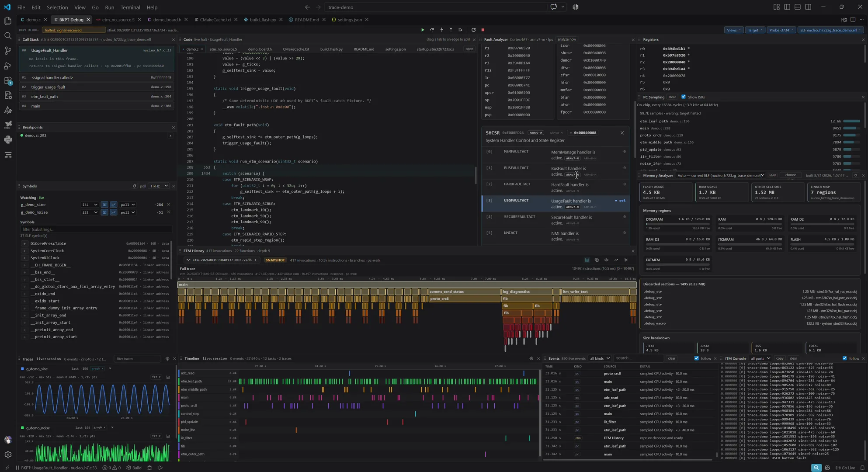Open the i32 type dropdown for g_demo_sine
Viewport: 868px width, 472px height.
click(x=90, y=205)
